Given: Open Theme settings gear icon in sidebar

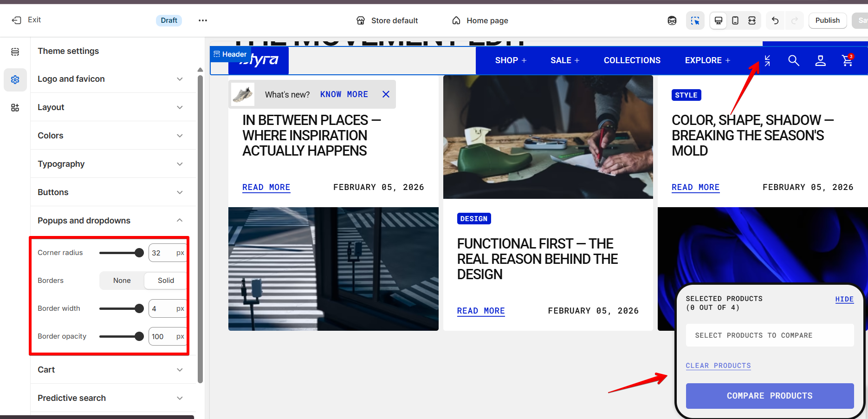Looking at the screenshot, I should 15,80.
